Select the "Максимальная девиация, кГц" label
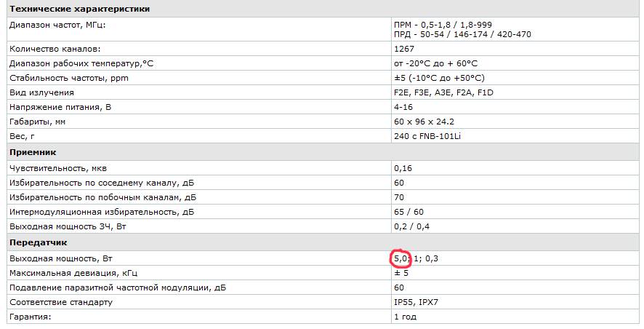The height and width of the screenshot is (329, 644). click(73, 273)
